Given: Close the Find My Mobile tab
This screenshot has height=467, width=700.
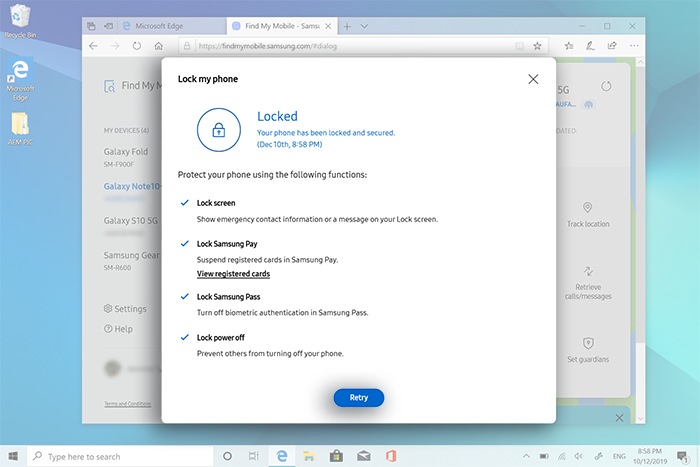Looking at the screenshot, I should pyautogui.click(x=328, y=26).
